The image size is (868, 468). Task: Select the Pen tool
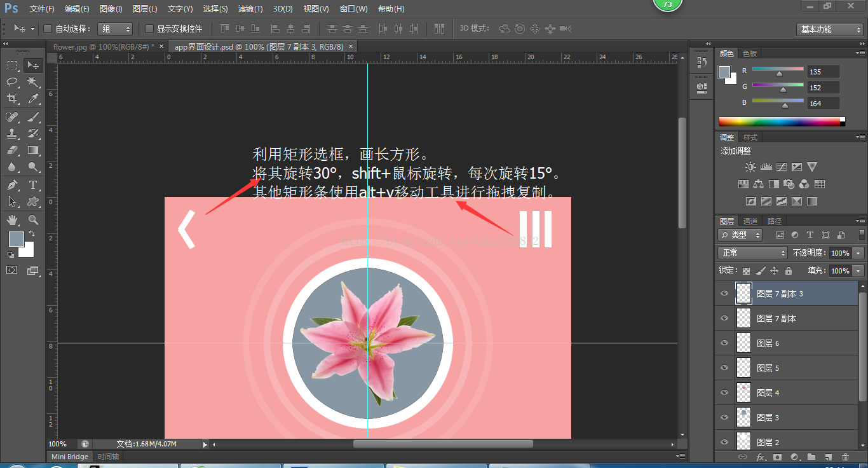click(12, 185)
